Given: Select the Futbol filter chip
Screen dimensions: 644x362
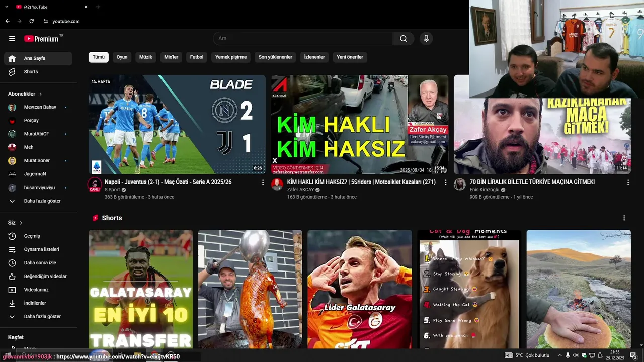Looking at the screenshot, I should 197,57.
